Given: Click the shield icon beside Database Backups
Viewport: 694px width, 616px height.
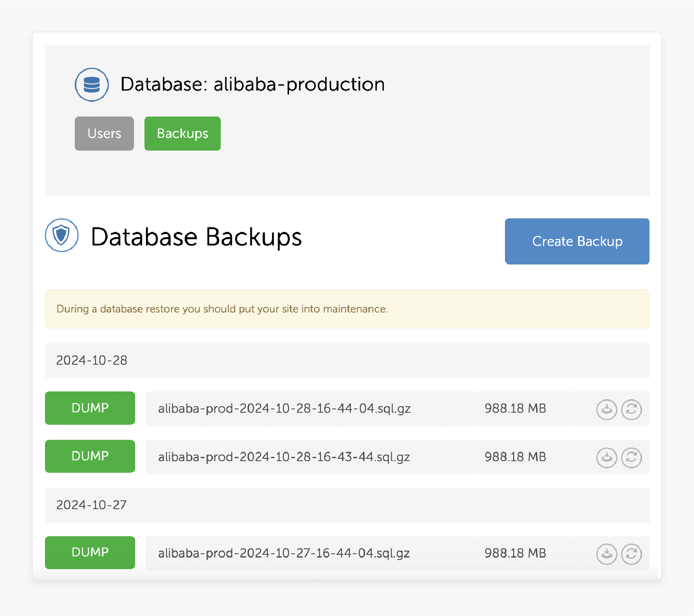Looking at the screenshot, I should tap(62, 235).
